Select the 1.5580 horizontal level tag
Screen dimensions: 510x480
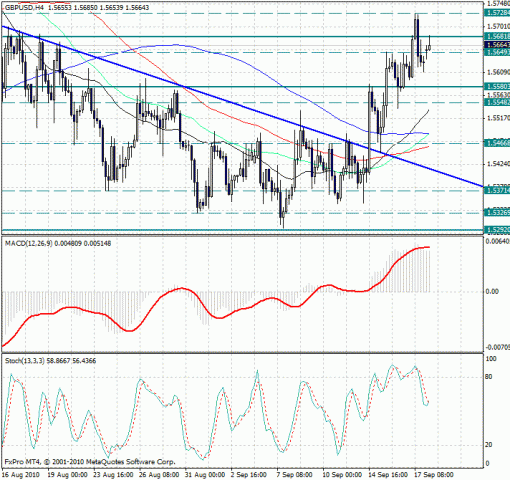pyautogui.click(x=497, y=86)
